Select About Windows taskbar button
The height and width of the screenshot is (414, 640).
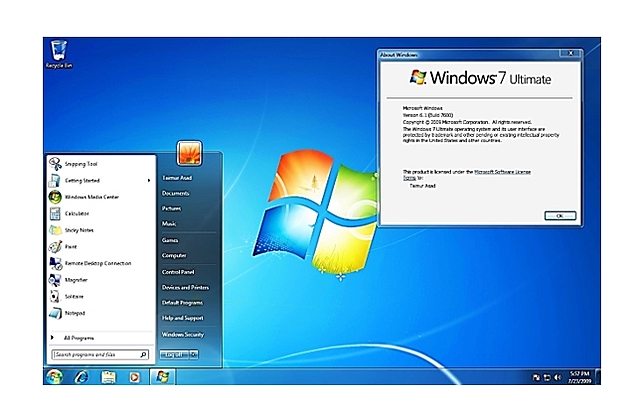pos(162,376)
